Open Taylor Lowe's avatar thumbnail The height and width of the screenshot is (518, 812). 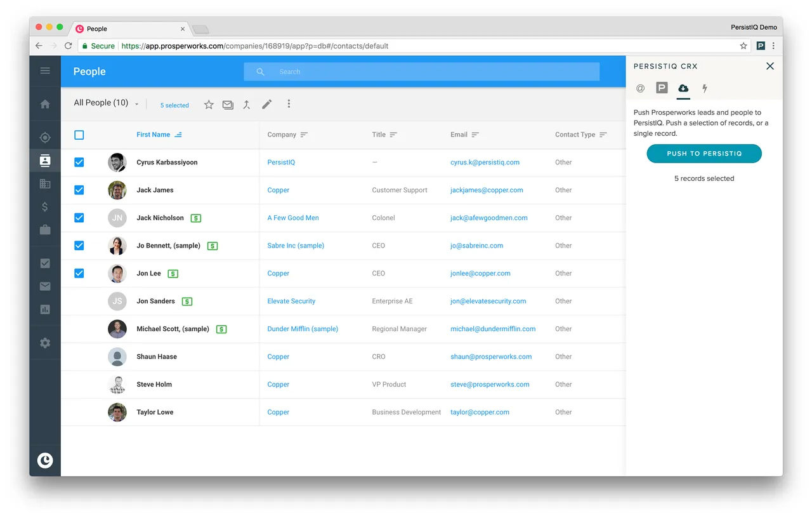click(x=117, y=412)
